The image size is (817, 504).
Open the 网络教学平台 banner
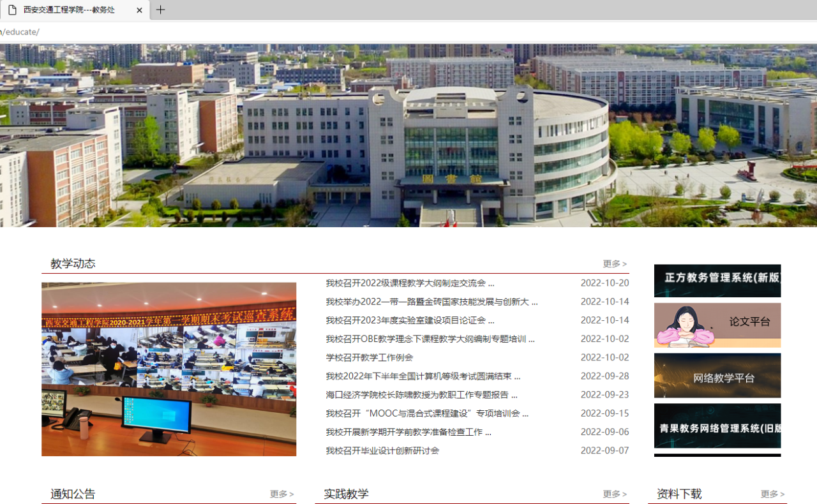[x=717, y=376]
